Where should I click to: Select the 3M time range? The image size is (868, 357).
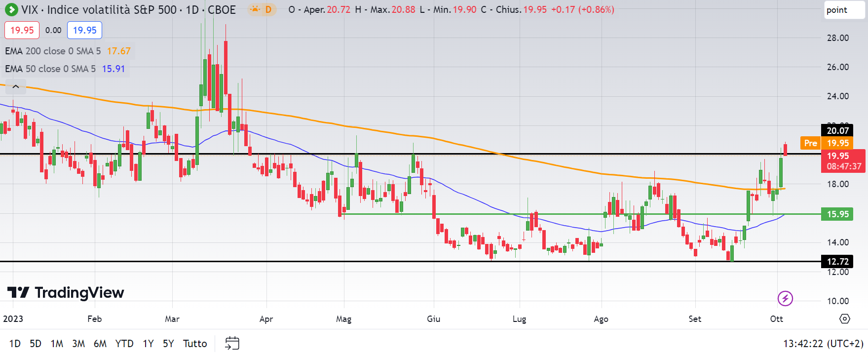tap(78, 344)
